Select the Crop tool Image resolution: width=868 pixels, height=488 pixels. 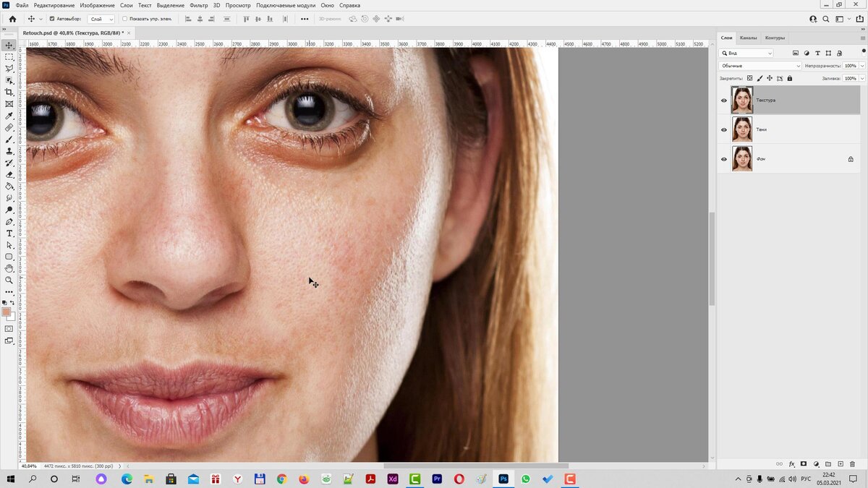pos(9,92)
